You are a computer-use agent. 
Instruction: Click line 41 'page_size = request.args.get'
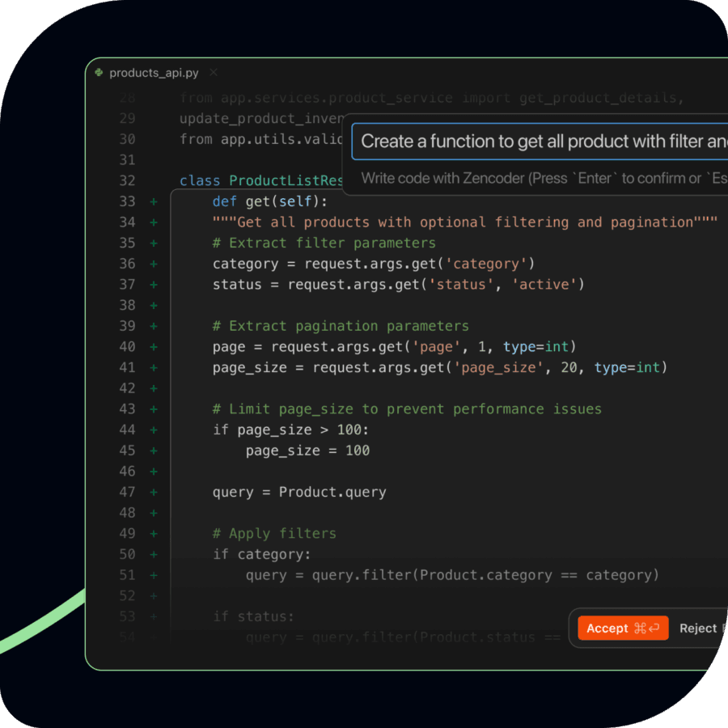pos(440,367)
